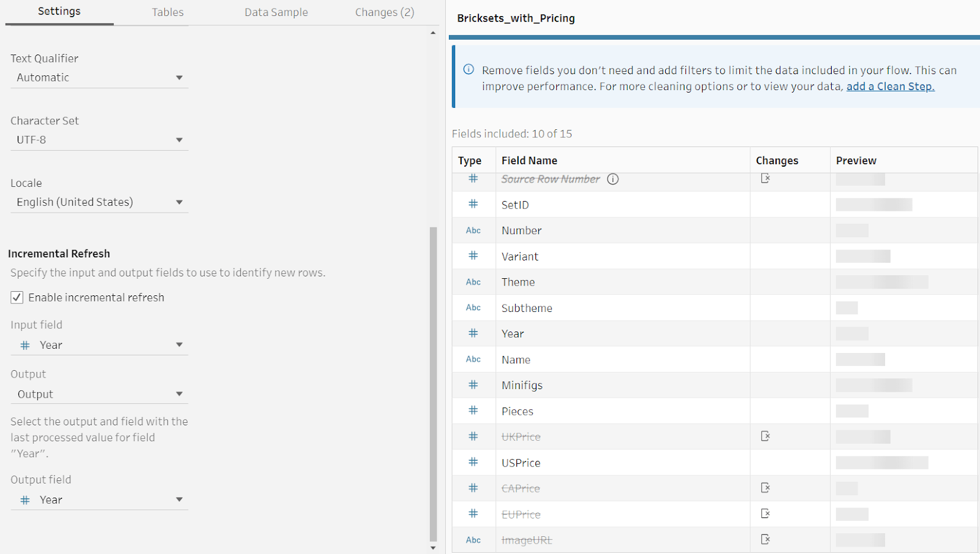
Task: Click the Abc type icon for Name
Action: tap(473, 359)
